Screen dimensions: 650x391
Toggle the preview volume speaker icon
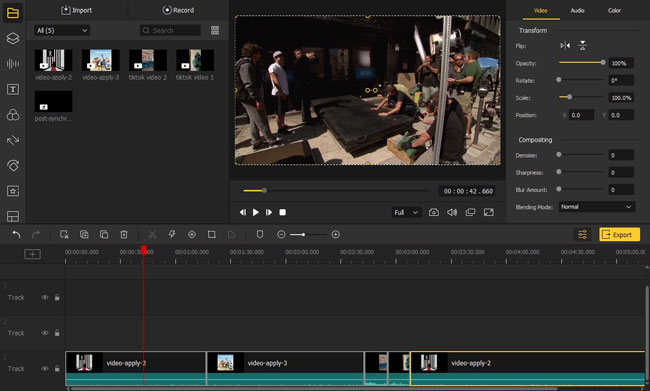[452, 212]
